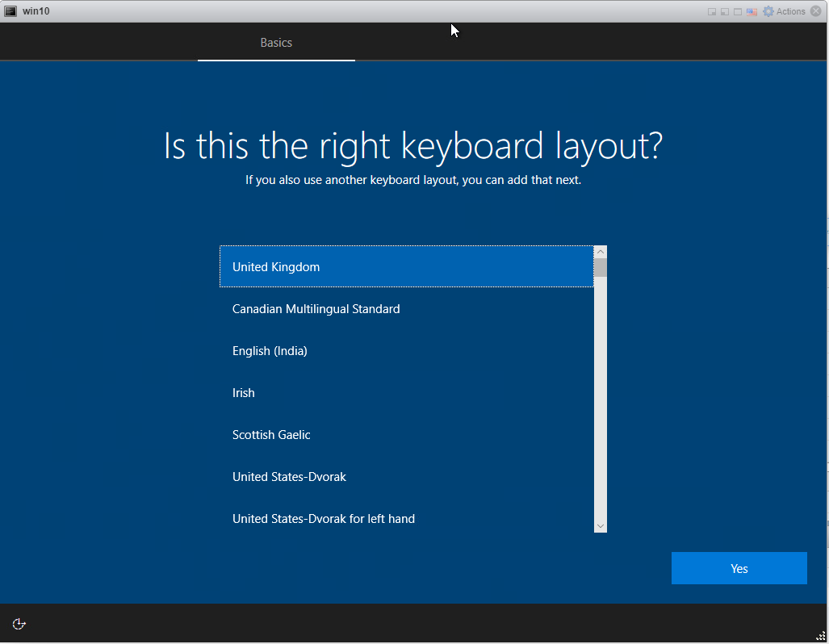
Task: Switch to the Basics tab
Action: [x=276, y=42]
